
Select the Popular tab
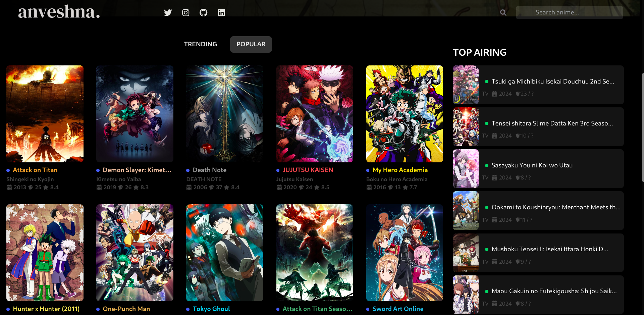[251, 44]
